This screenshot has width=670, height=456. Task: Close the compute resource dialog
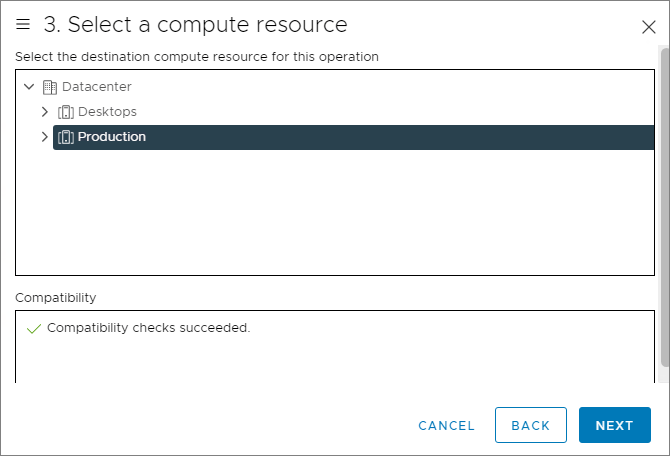coord(648,27)
